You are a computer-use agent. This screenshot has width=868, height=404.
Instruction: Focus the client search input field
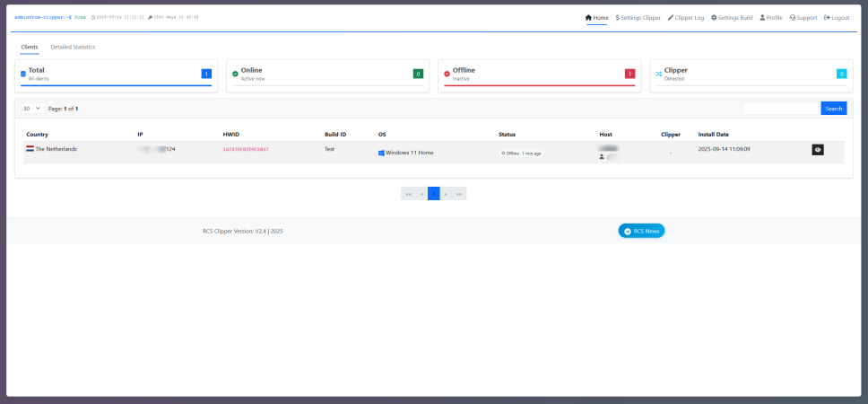780,109
